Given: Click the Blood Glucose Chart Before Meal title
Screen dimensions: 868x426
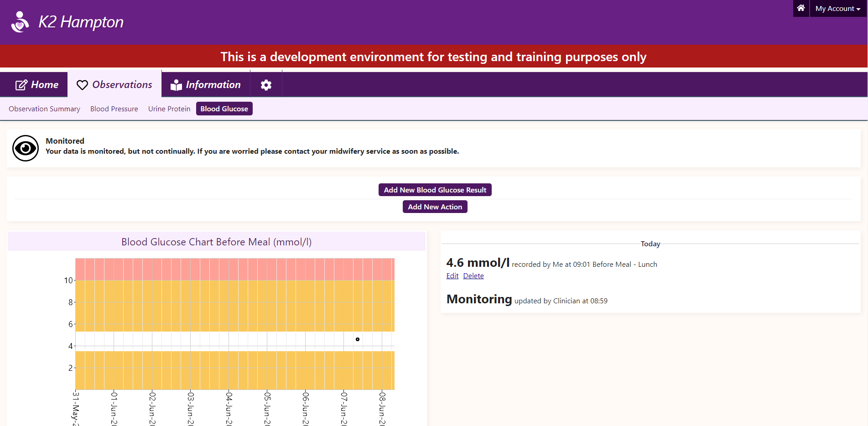Looking at the screenshot, I should (x=217, y=242).
